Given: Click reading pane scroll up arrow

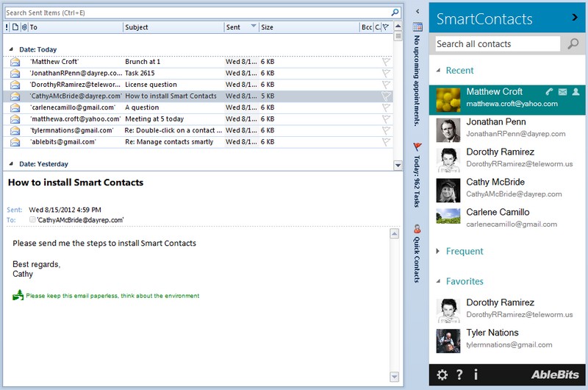Looking at the screenshot, I should (395, 233).
